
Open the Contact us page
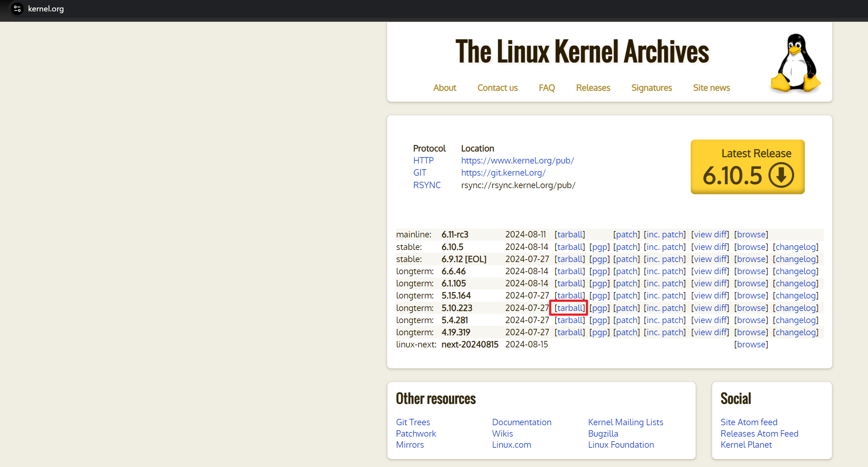pos(497,88)
